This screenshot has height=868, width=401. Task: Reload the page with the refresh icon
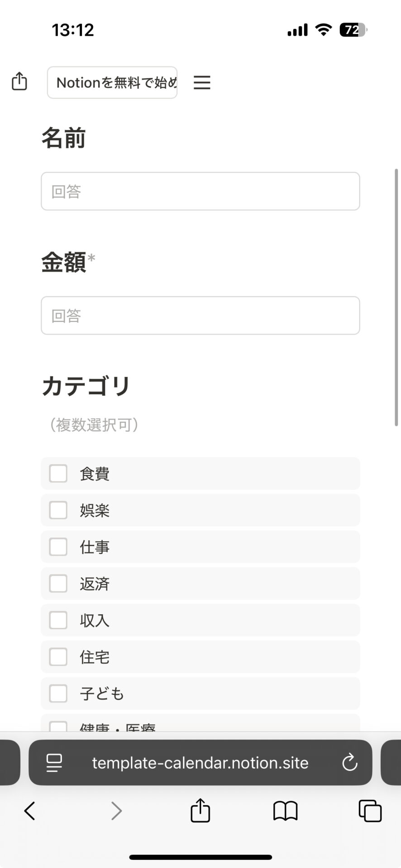pos(349,763)
